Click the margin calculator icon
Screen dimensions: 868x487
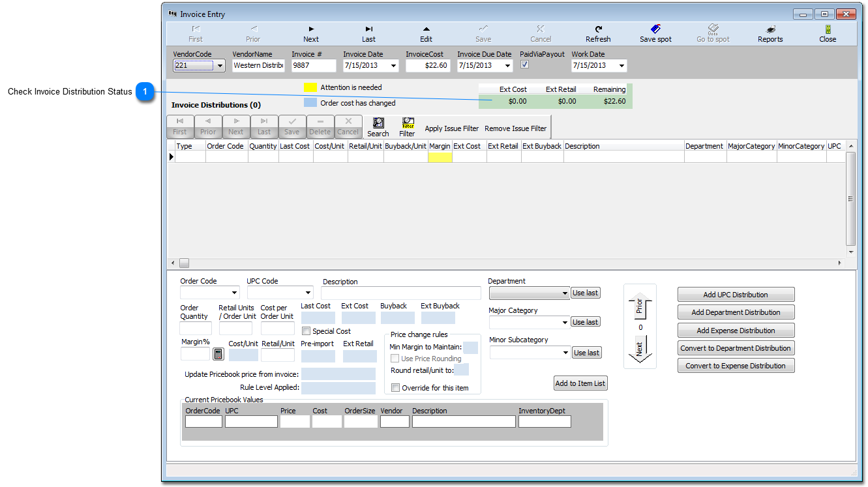tap(218, 354)
